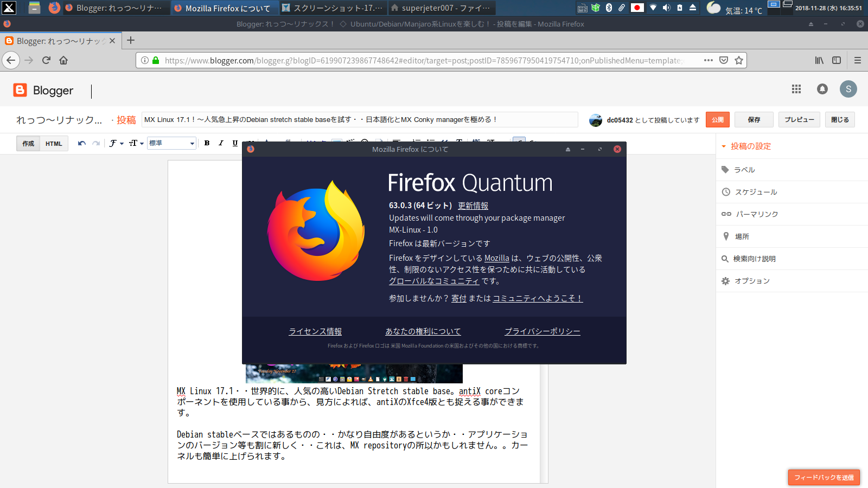Click the 公開 publish button
Screen dimensions: 868x488
[x=718, y=119]
